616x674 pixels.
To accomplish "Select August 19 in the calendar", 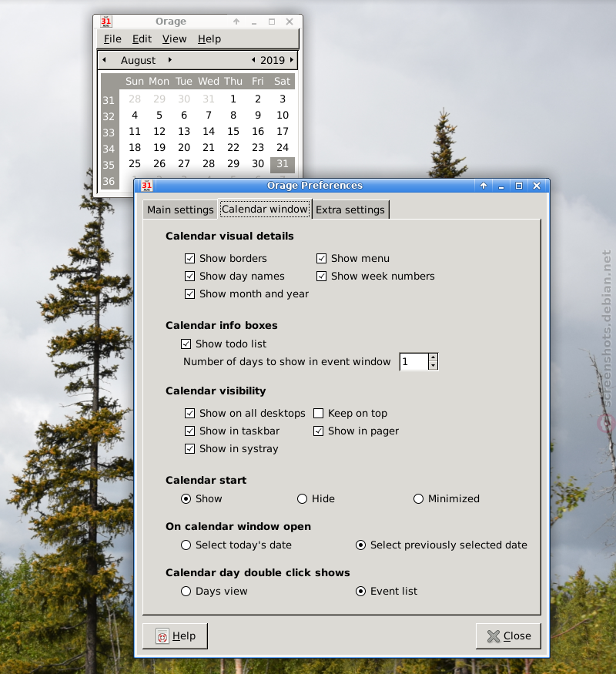I will [159, 147].
